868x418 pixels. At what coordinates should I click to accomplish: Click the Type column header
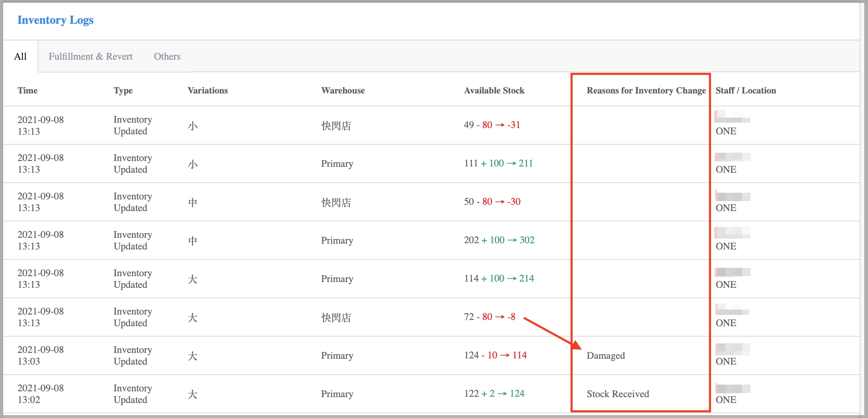tap(123, 91)
